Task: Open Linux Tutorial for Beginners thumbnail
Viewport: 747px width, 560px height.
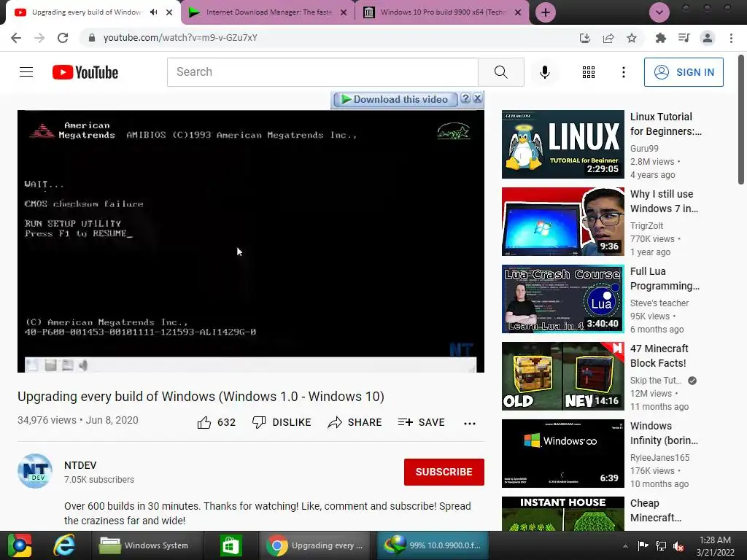Action: point(562,144)
